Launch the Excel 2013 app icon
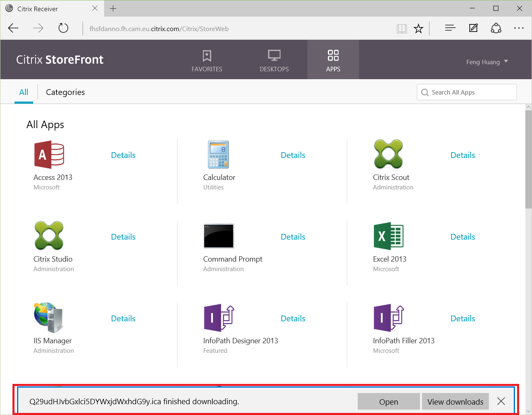532x415 pixels. point(388,236)
